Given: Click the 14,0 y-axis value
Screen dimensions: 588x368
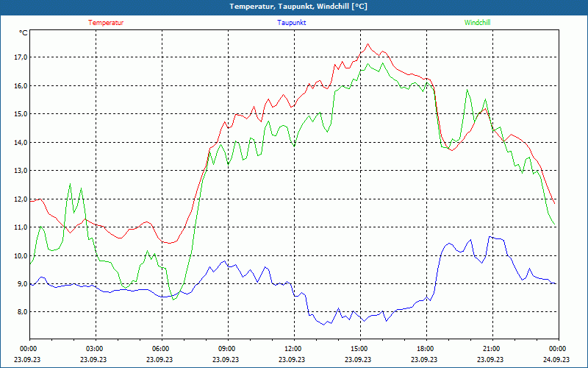Looking at the screenshot, I should (21, 142).
